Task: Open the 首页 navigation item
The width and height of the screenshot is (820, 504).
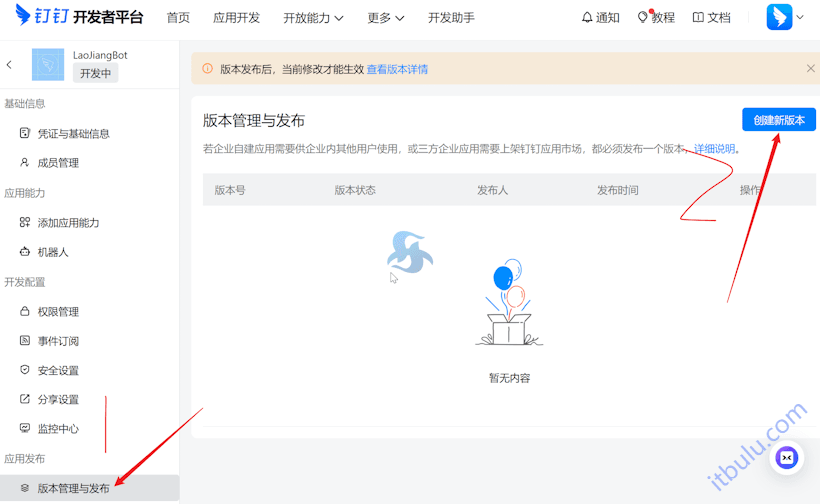Action: pyautogui.click(x=178, y=18)
